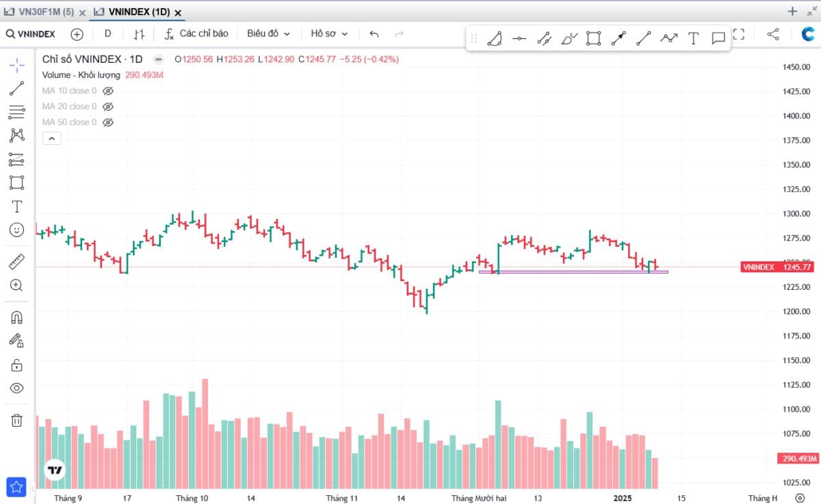Image resolution: width=821 pixels, height=504 pixels.
Task: Click the trash remove drawings icon
Action: coord(17,420)
